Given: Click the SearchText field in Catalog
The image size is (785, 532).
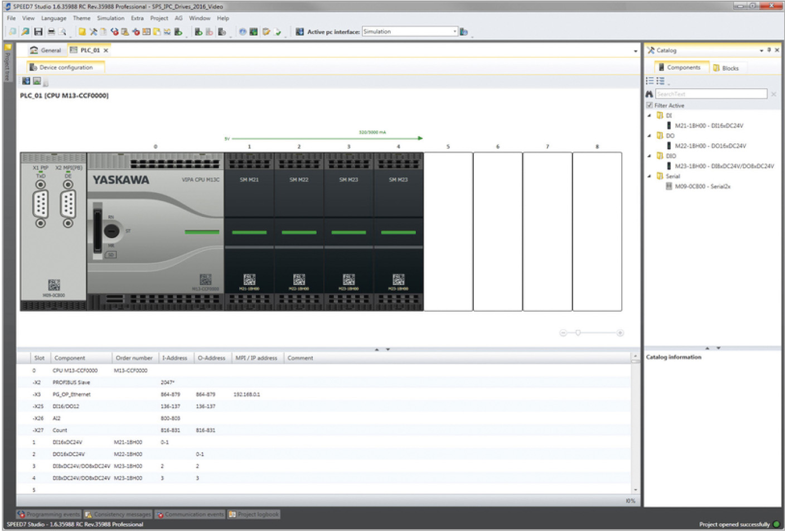Looking at the screenshot, I should click(x=711, y=94).
